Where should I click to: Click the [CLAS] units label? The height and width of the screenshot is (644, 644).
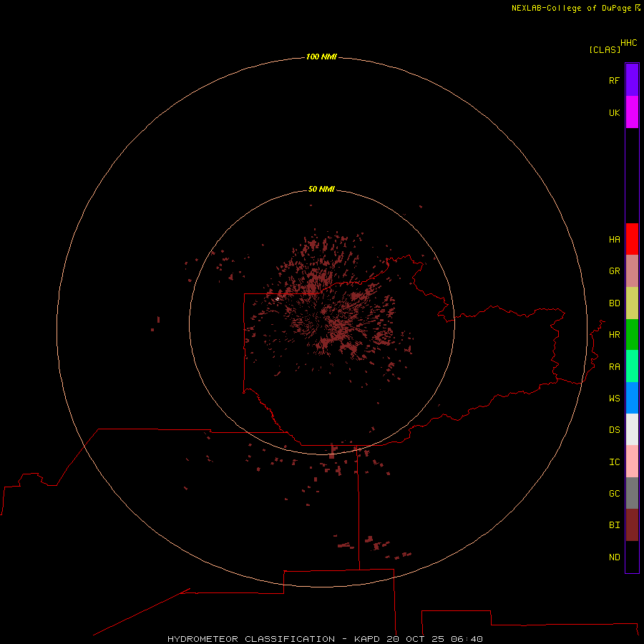[x=605, y=49]
